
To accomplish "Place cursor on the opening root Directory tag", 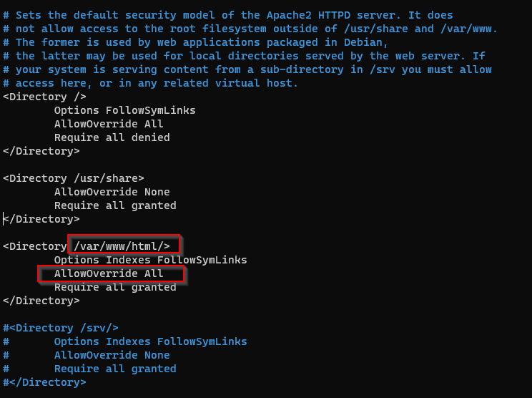I will pos(44,97).
